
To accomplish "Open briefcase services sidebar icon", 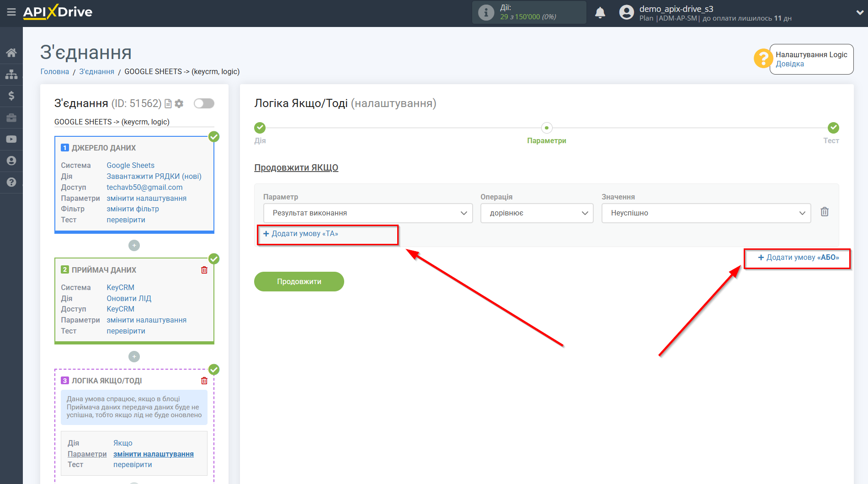I will (11, 118).
